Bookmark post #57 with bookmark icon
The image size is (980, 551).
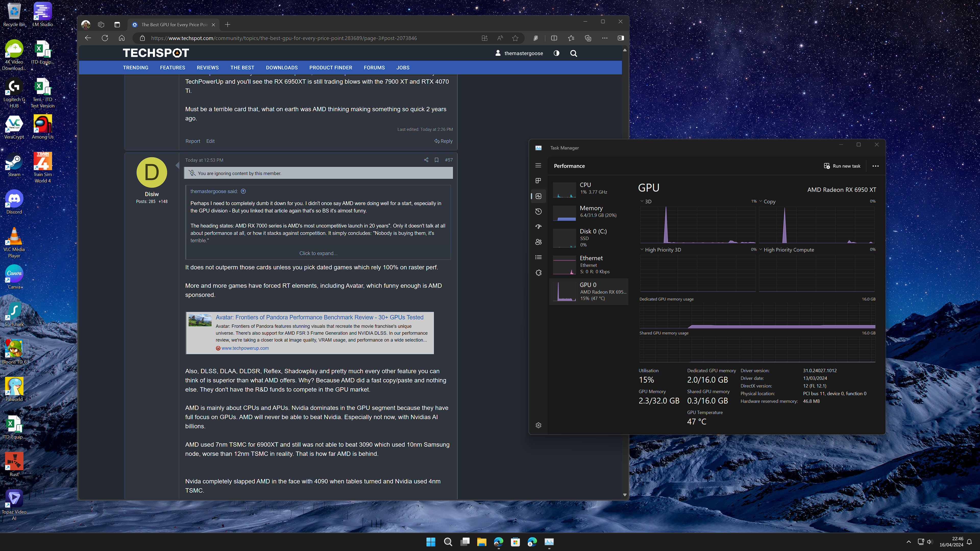436,160
